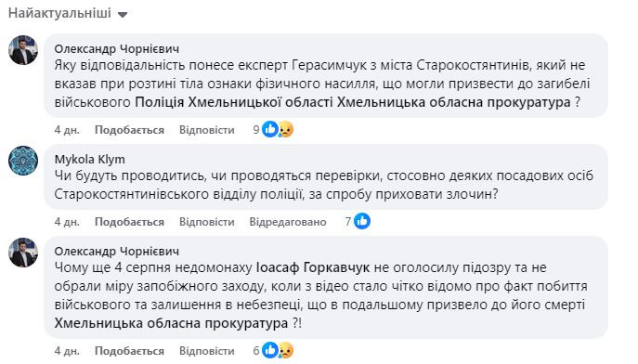Viewport: 638px width, 364px height.
Task: Reply to Mykola Klym's comment
Action: point(207,222)
